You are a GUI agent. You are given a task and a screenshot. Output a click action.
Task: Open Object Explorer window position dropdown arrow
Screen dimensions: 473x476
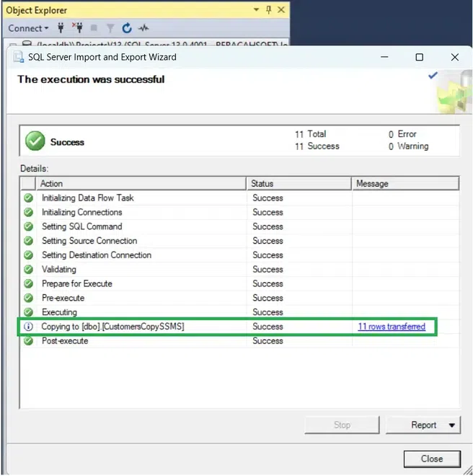tap(256, 9)
